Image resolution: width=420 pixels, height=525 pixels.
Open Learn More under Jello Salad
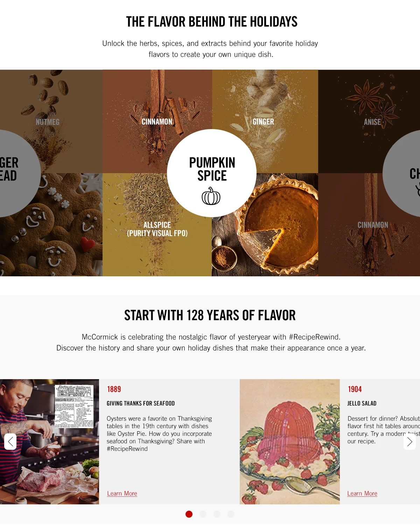click(362, 493)
